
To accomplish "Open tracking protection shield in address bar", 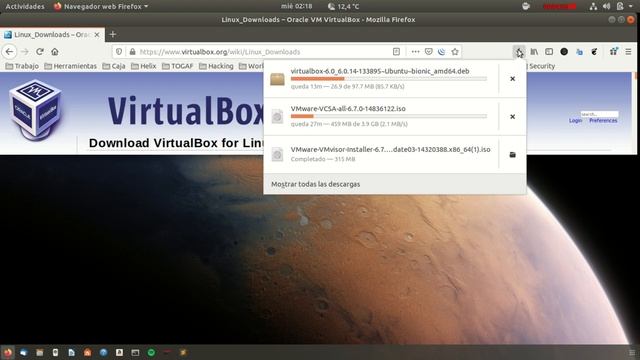I will point(119,52).
